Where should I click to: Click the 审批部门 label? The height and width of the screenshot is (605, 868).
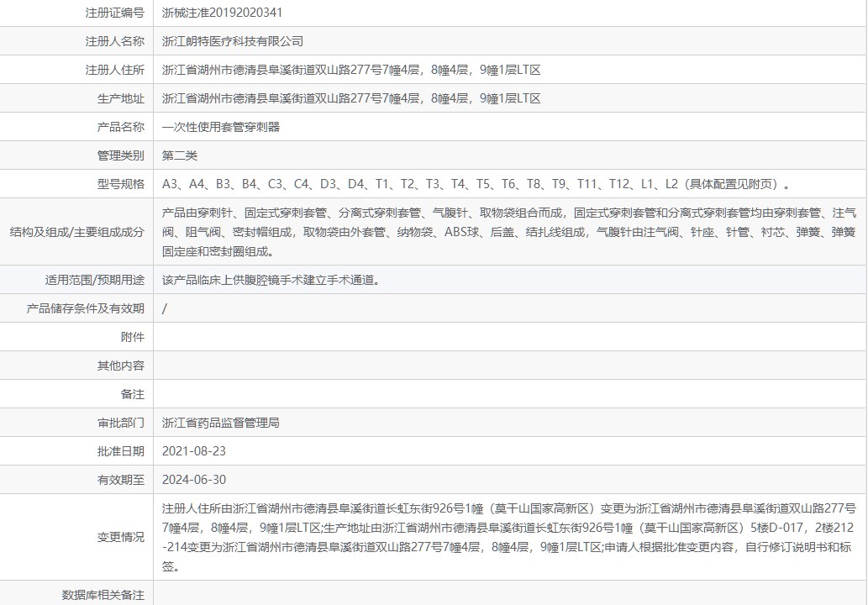click(121, 423)
